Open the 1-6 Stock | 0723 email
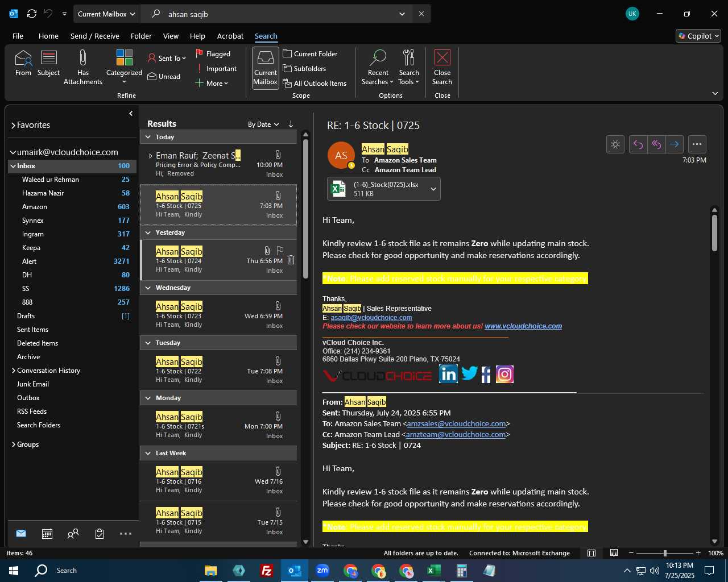728x582 pixels. point(218,315)
